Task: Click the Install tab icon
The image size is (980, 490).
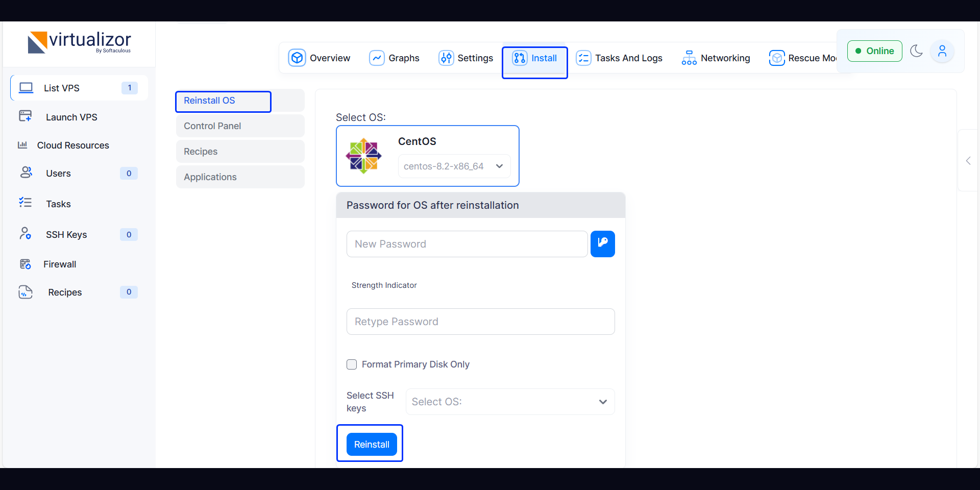Action: click(x=520, y=58)
